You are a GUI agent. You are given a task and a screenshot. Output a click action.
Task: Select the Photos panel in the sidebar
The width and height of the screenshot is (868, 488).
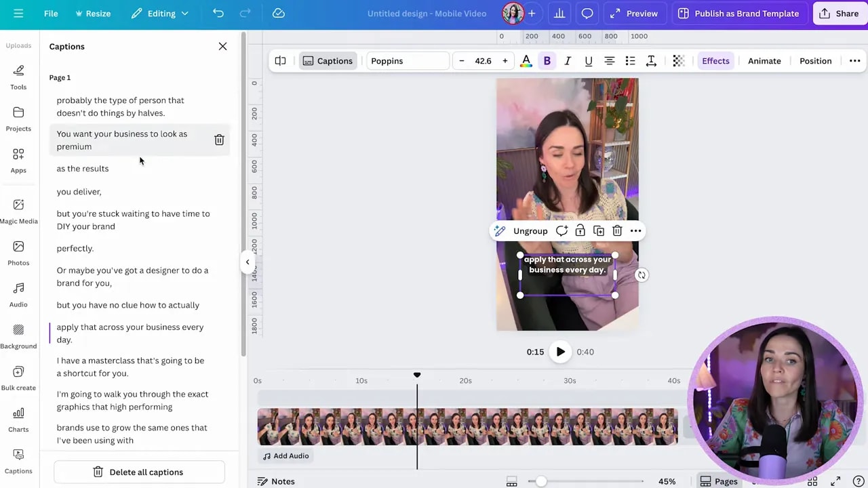18,252
